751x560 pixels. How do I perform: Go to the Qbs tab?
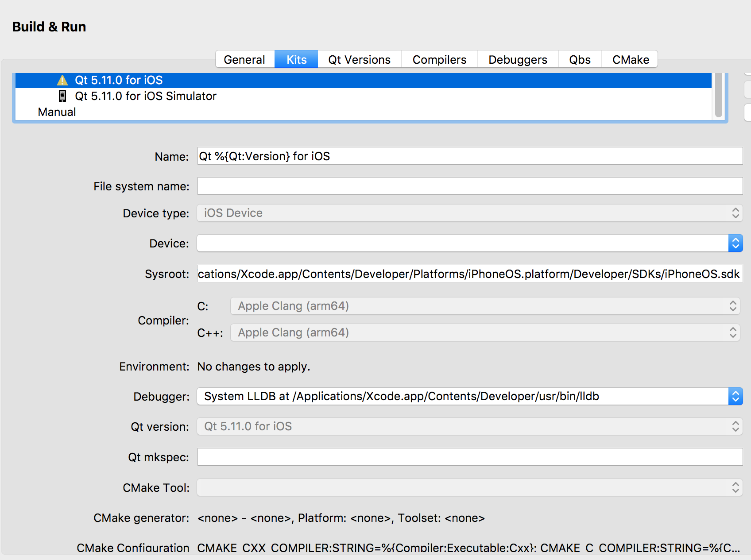coord(580,59)
